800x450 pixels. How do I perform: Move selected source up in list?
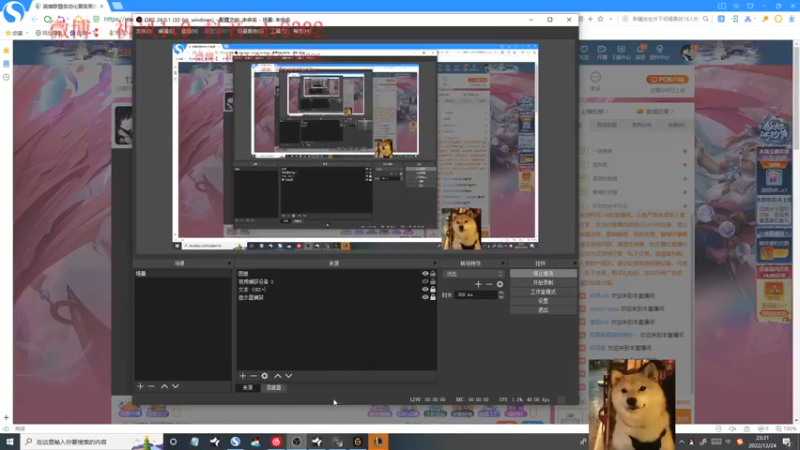(278, 376)
